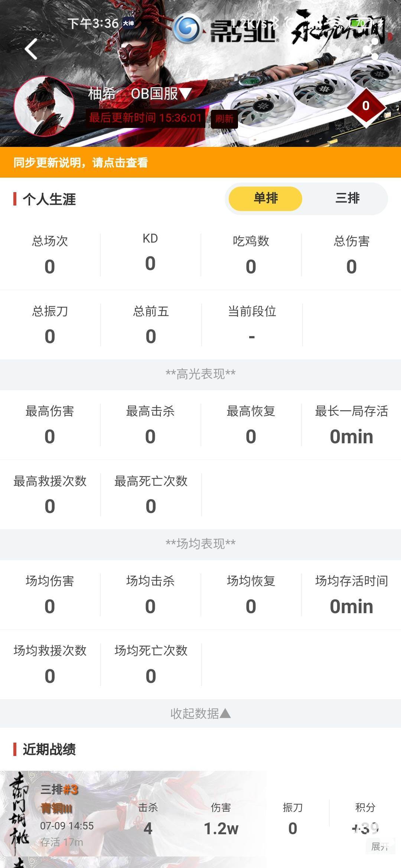Tap the 吃鸡数 wins stat
This screenshot has width=401, height=868.
coord(251,255)
